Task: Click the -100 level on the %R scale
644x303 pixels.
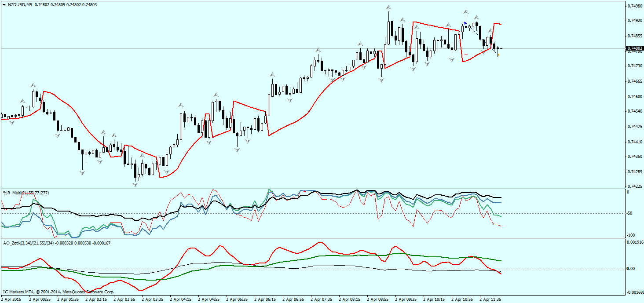Action: [631, 235]
